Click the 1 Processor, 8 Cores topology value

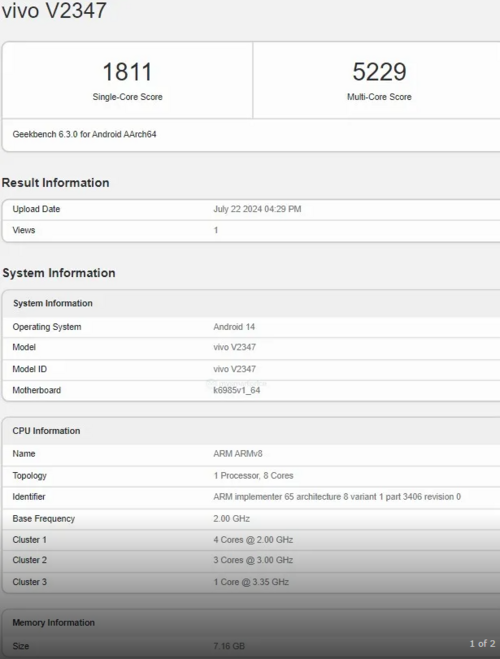coord(253,475)
